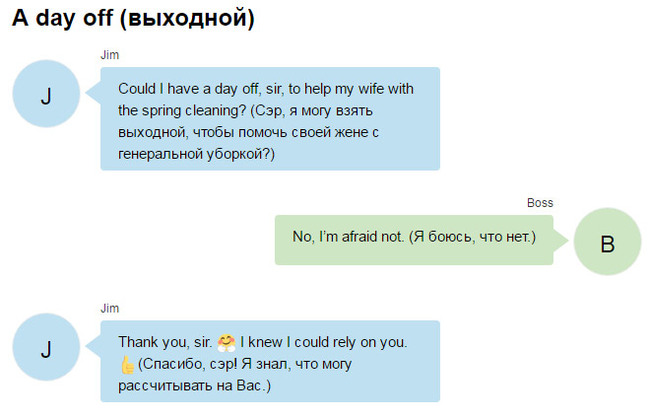Click the Russian "рассчитывать на Вас" line
The height and width of the screenshot is (419, 650).
tap(194, 386)
